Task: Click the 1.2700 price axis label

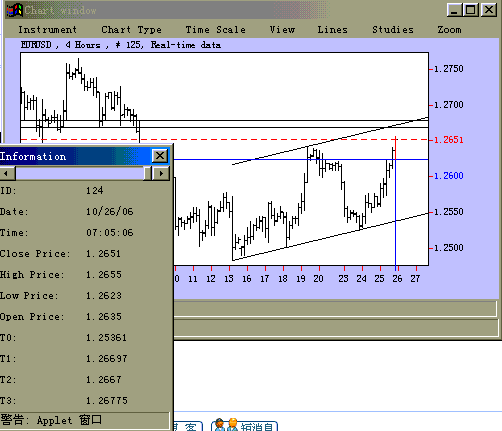Action: point(449,105)
